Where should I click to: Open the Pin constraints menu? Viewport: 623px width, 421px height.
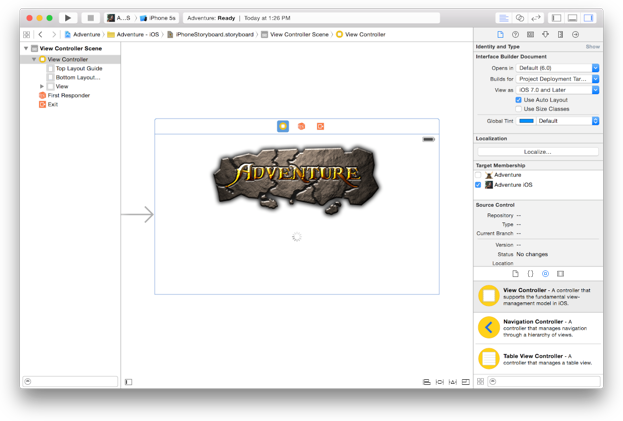[439, 382]
